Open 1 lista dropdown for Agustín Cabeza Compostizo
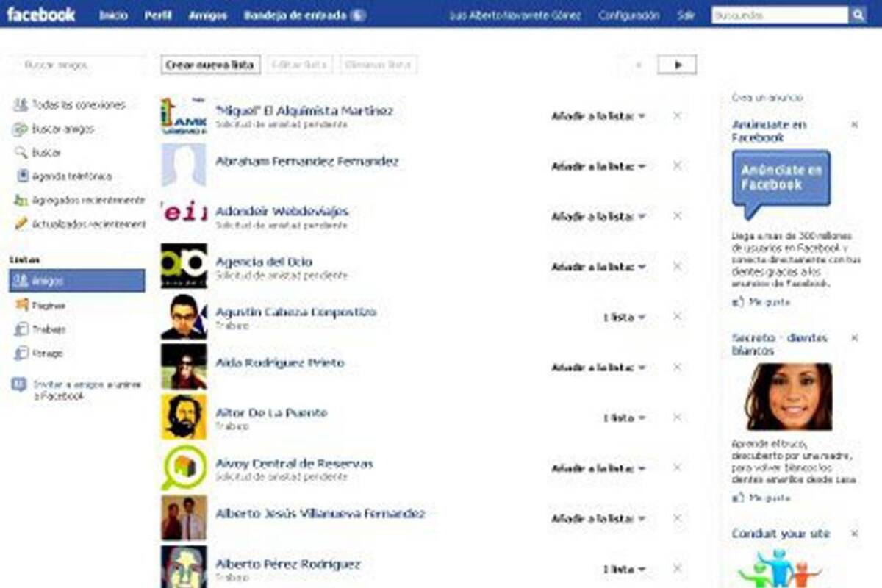This screenshot has width=882, height=588. [x=624, y=317]
